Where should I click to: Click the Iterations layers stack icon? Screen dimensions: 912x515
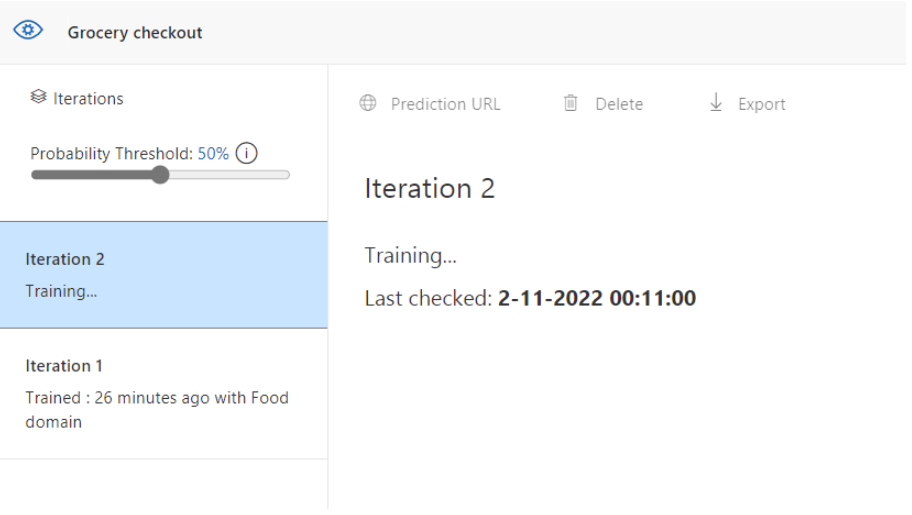pos(38,97)
